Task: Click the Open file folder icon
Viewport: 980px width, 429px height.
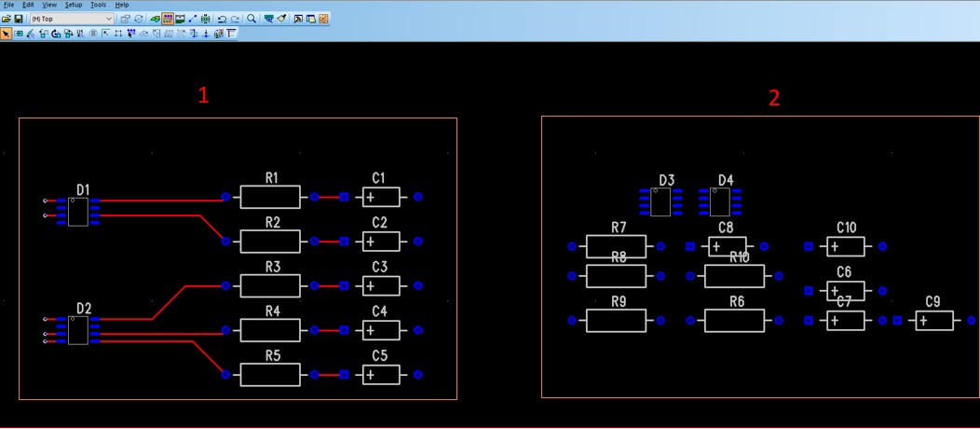Action: pyautogui.click(x=7, y=19)
